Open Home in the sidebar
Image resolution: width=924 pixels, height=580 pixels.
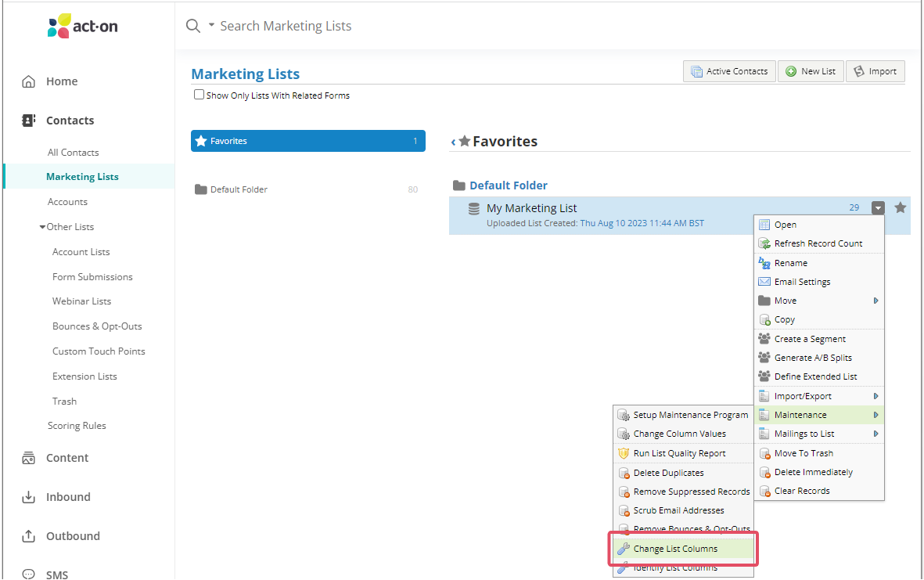point(62,81)
